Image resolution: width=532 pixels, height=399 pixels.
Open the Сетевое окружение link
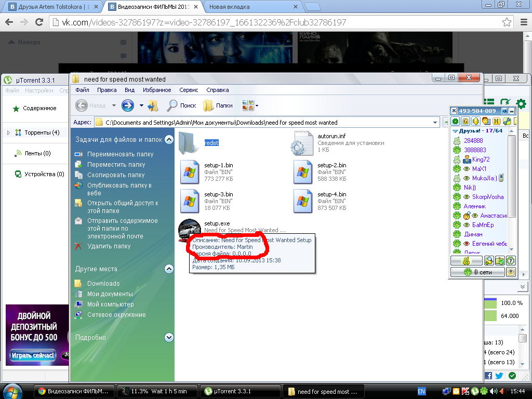116,314
